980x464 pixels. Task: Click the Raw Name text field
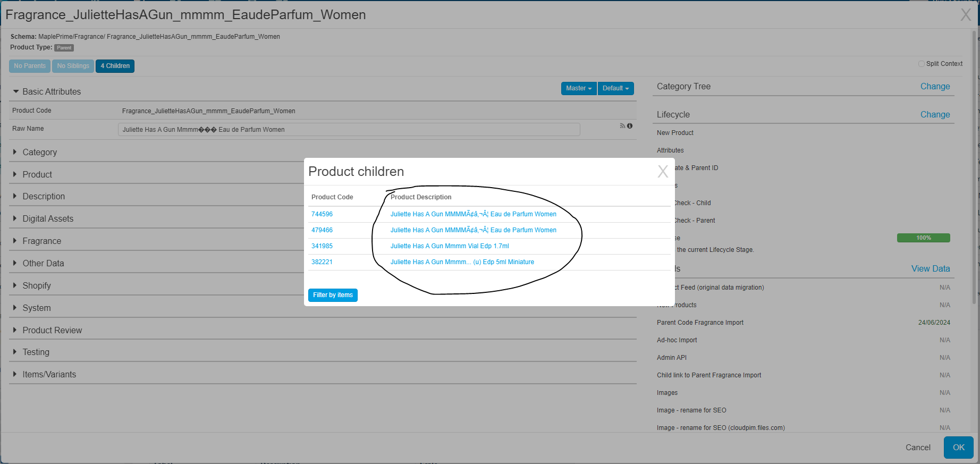(x=349, y=130)
